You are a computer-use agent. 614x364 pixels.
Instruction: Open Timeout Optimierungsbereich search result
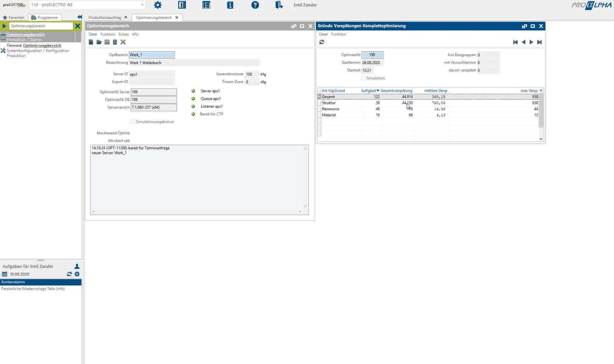point(40,51)
